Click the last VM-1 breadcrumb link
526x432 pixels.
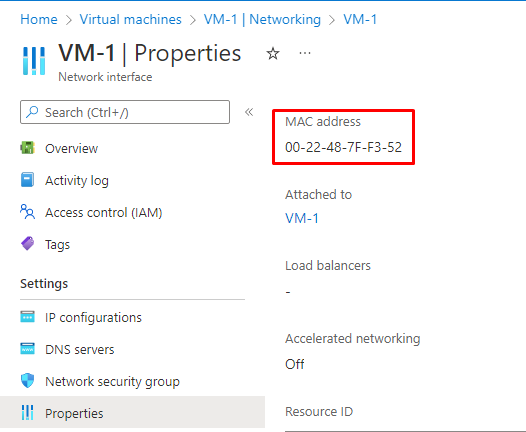[x=360, y=19]
